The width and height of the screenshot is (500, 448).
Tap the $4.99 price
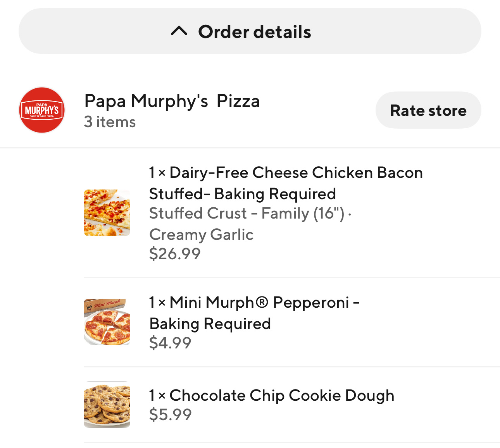(170, 343)
